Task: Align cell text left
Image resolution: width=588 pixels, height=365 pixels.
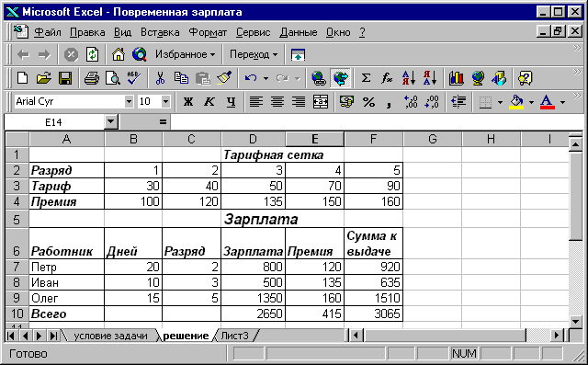Action: point(256,102)
